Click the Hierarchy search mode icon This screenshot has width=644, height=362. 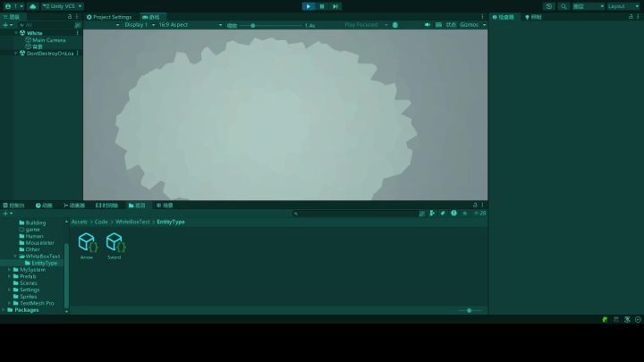(x=77, y=25)
